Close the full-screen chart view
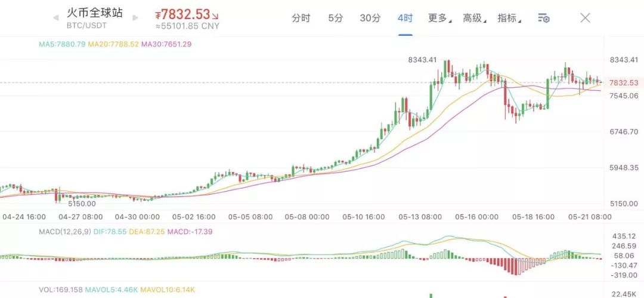Image resolution: width=644 pixels, height=298 pixels. (x=585, y=18)
